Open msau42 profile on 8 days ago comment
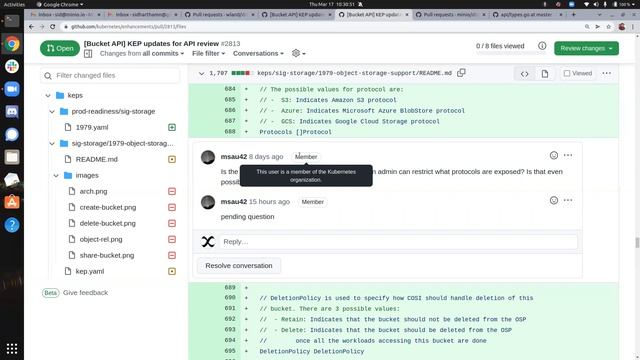 [234, 157]
